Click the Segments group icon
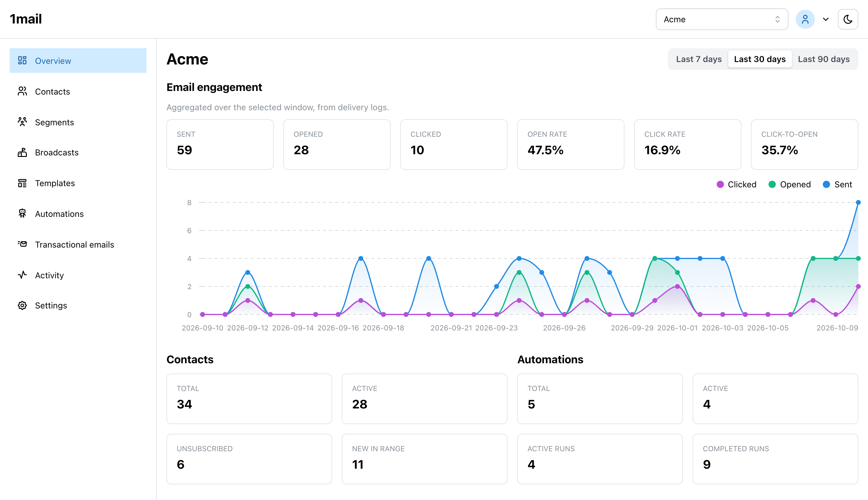This screenshot has width=868, height=500. (22, 122)
